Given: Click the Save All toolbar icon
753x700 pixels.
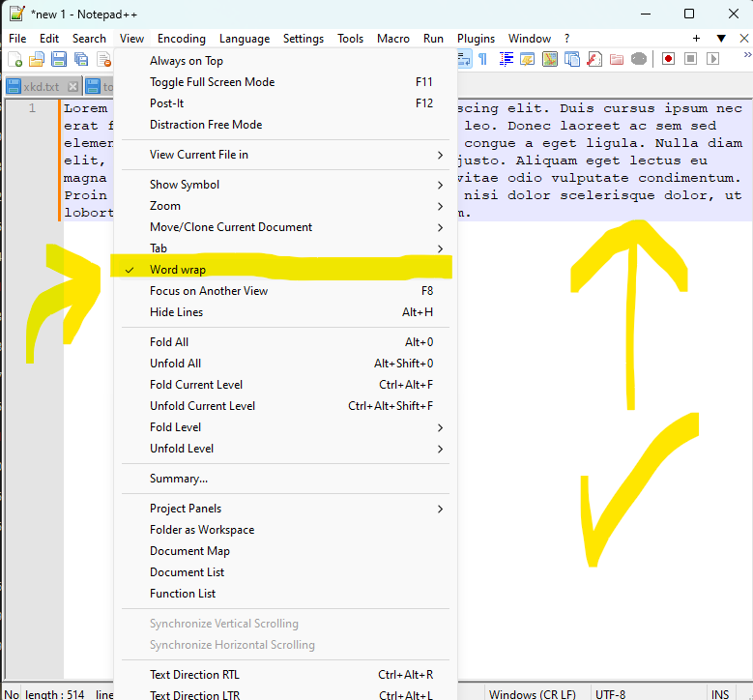Looking at the screenshot, I should click(x=81, y=59).
